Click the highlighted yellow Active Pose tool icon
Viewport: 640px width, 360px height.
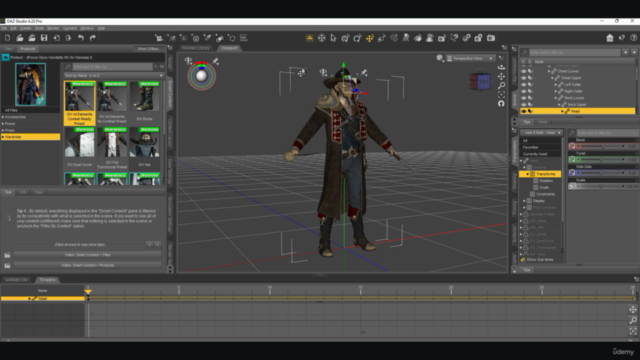pos(309,38)
